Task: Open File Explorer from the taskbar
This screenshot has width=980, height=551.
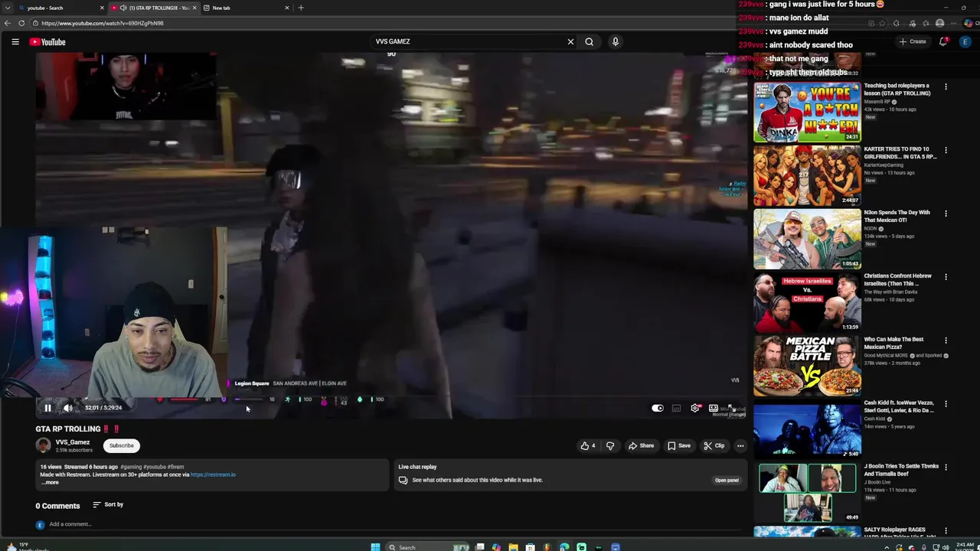Action: 513,546
